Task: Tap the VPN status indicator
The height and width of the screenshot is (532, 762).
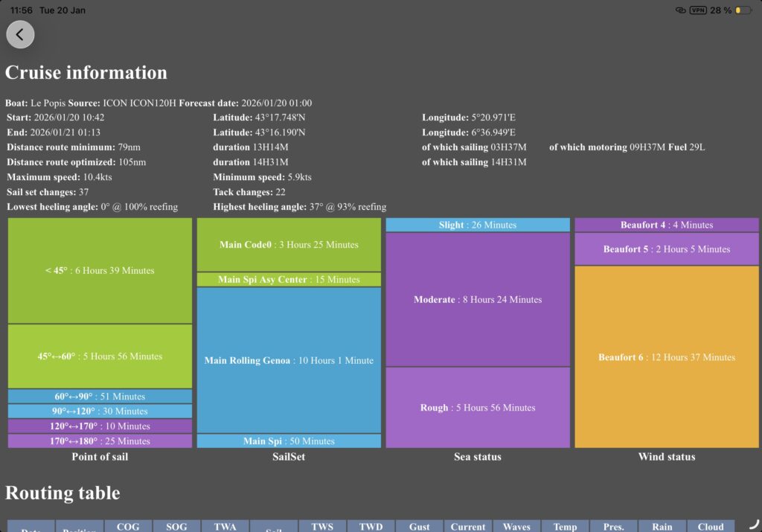Action: (x=698, y=10)
